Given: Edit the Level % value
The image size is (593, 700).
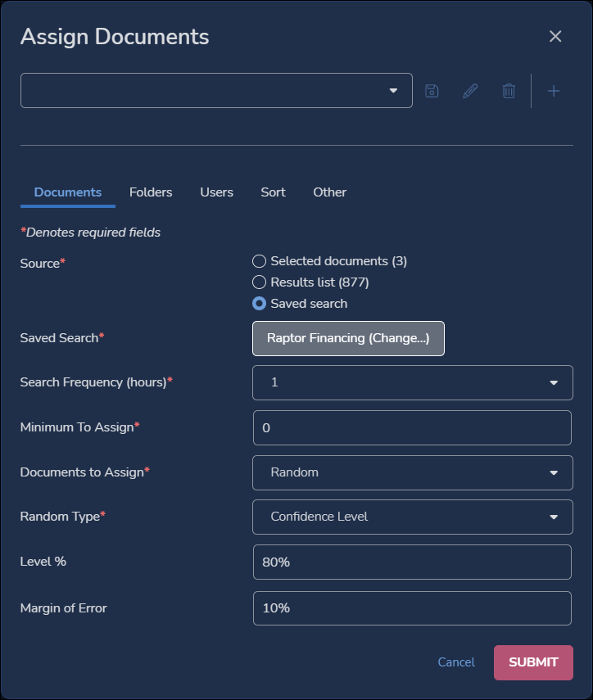Looking at the screenshot, I should pyautogui.click(x=412, y=562).
